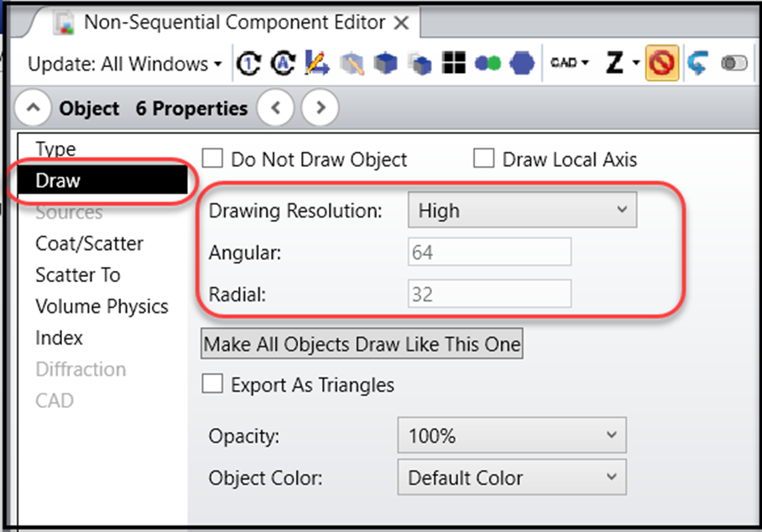Click the blue shaded cube icon
This screenshot has width=762, height=532.
pos(384,63)
